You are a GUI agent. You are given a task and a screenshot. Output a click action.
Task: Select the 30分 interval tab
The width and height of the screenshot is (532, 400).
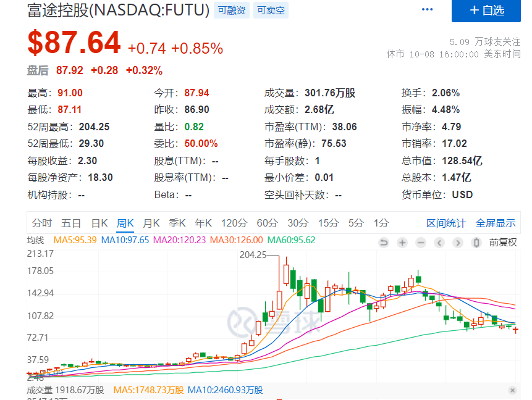pyautogui.click(x=298, y=223)
